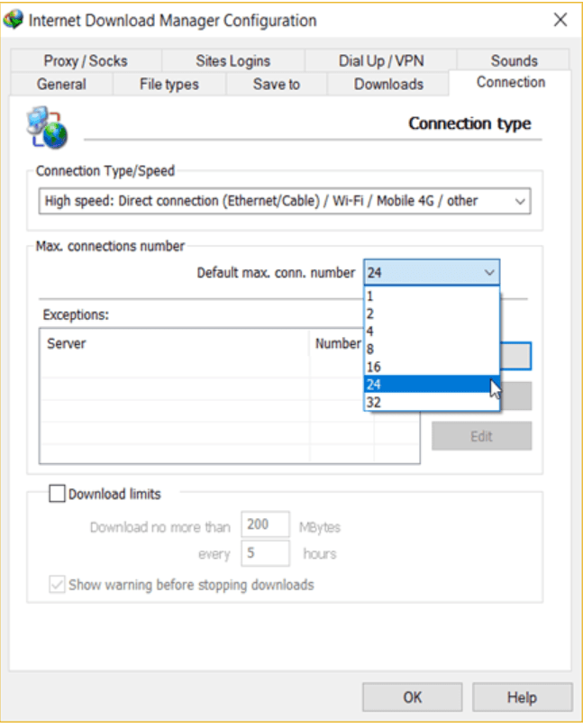Go to the Save to tab

pyautogui.click(x=276, y=84)
